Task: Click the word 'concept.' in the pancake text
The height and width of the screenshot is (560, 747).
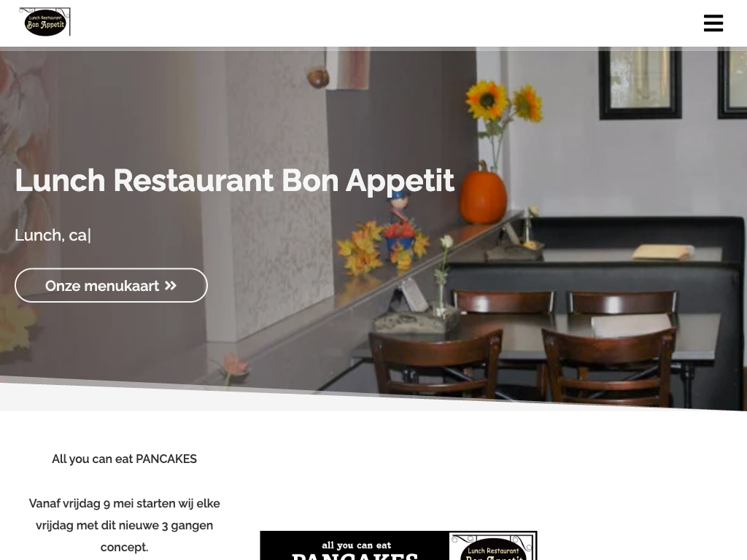Action: point(124,547)
